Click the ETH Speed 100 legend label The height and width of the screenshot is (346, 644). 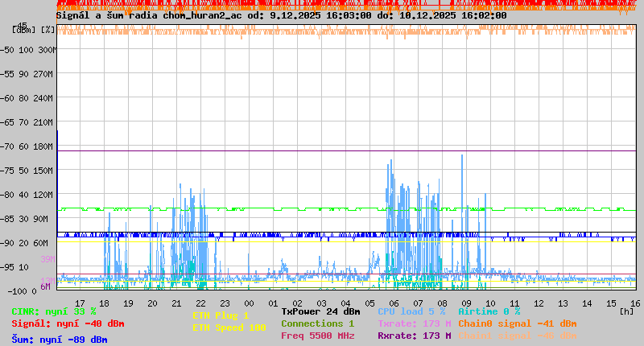229,327
